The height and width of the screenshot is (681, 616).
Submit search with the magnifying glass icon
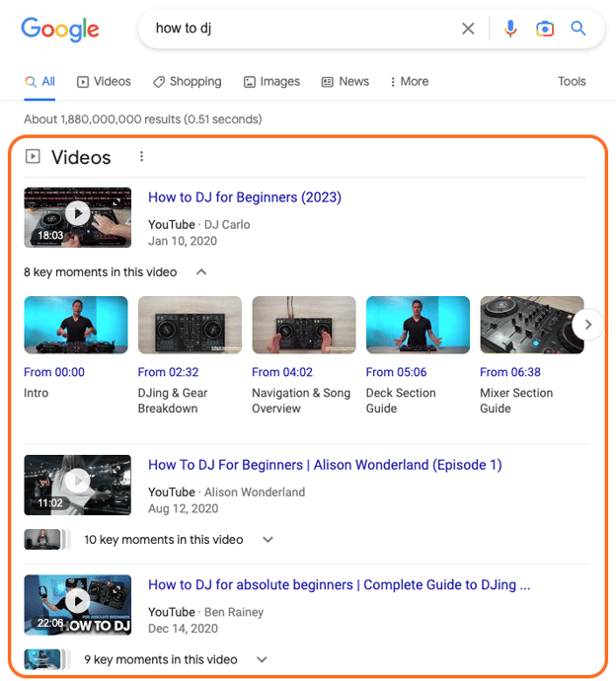tap(577, 29)
